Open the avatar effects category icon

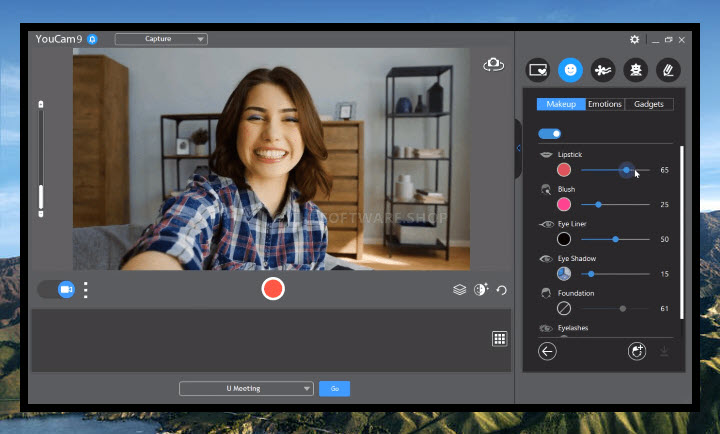[636, 70]
